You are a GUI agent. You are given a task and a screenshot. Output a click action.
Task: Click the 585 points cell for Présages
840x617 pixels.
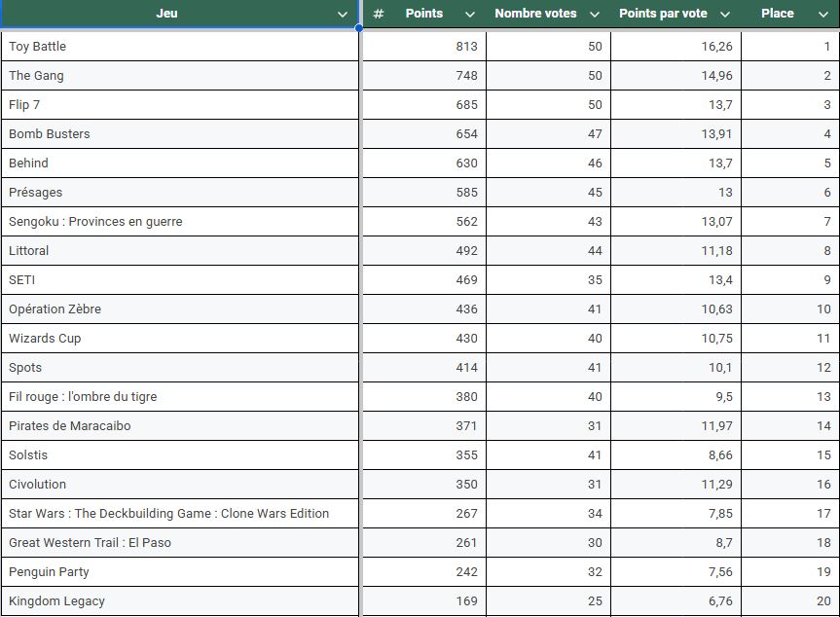tap(424, 193)
